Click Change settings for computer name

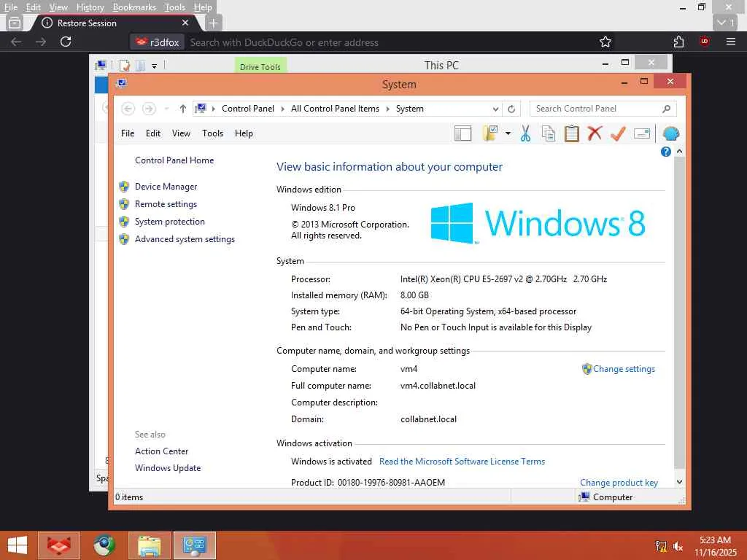click(624, 369)
